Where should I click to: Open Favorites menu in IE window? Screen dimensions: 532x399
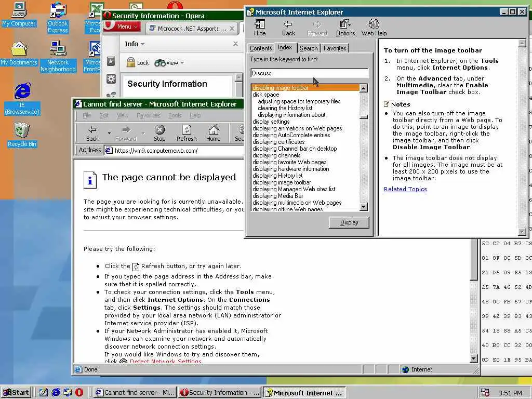coord(148,115)
